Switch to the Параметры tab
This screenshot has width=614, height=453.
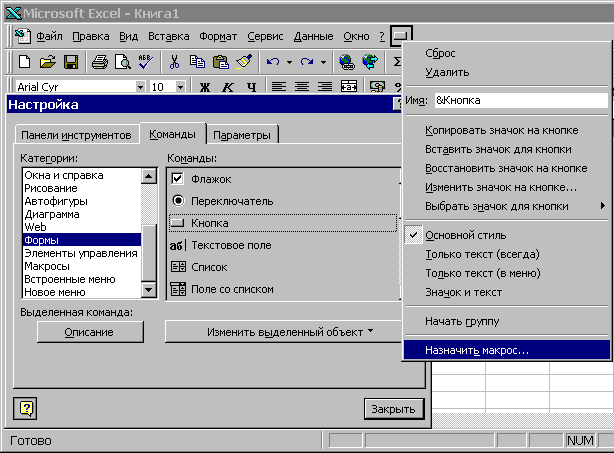pyautogui.click(x=244, y=135)
